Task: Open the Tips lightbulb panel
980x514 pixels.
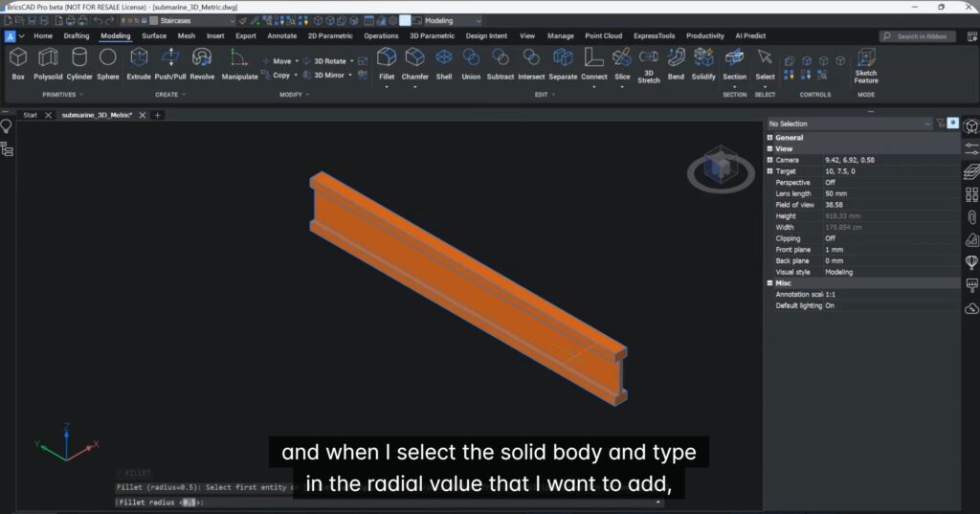Action: tap(7, 127)
